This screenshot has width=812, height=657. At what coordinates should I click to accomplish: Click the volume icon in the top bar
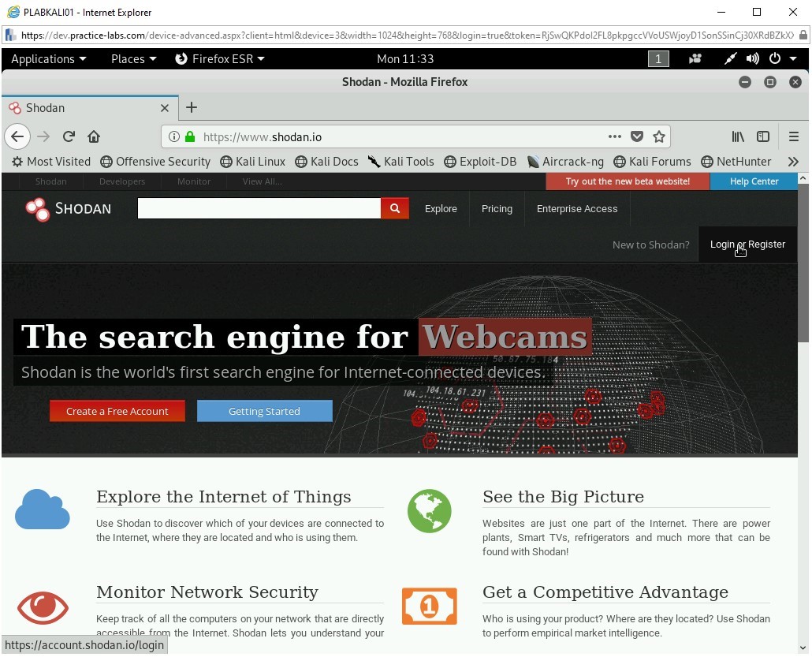tap(752, 58)
